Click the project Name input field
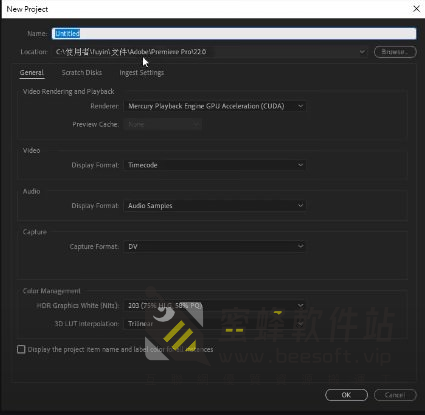This screenshot has height=415, width=425. point(234,33)
